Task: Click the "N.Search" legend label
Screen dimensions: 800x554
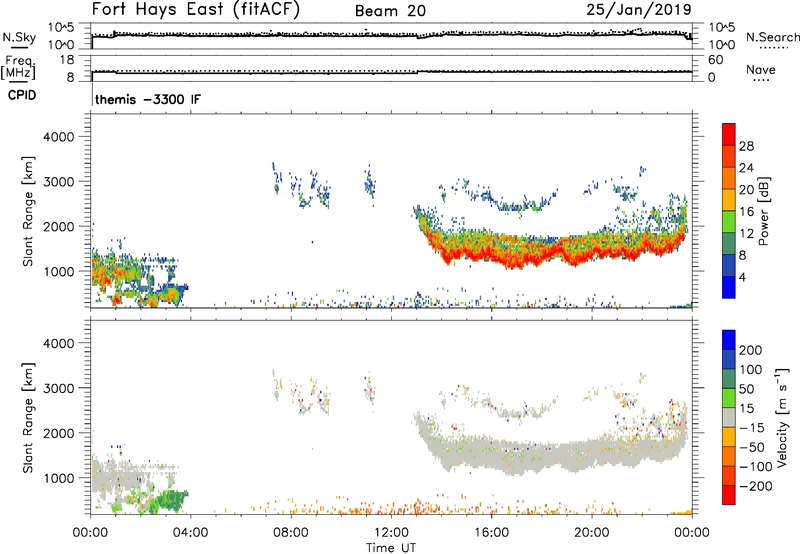Action: (773, 37)
